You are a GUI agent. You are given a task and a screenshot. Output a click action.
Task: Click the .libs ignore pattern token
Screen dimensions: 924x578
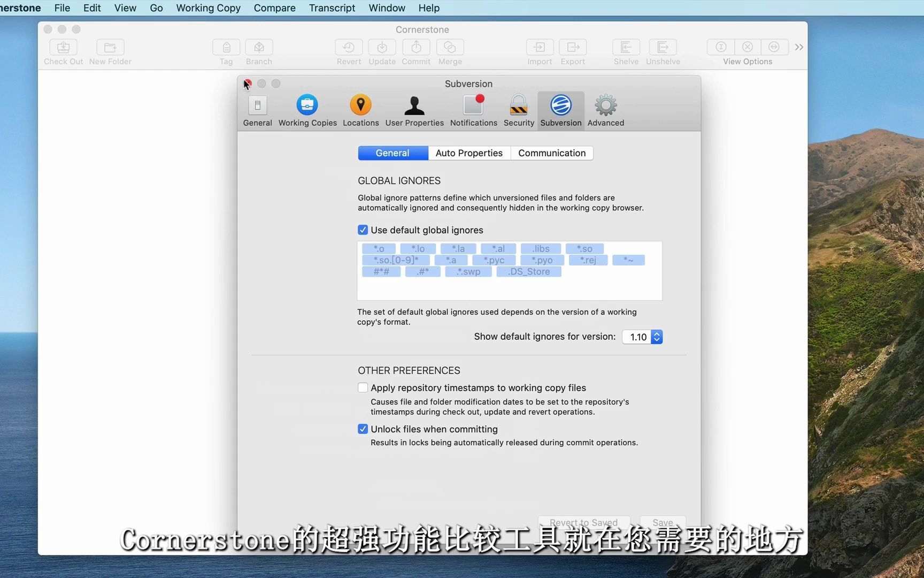click(541, 249)
